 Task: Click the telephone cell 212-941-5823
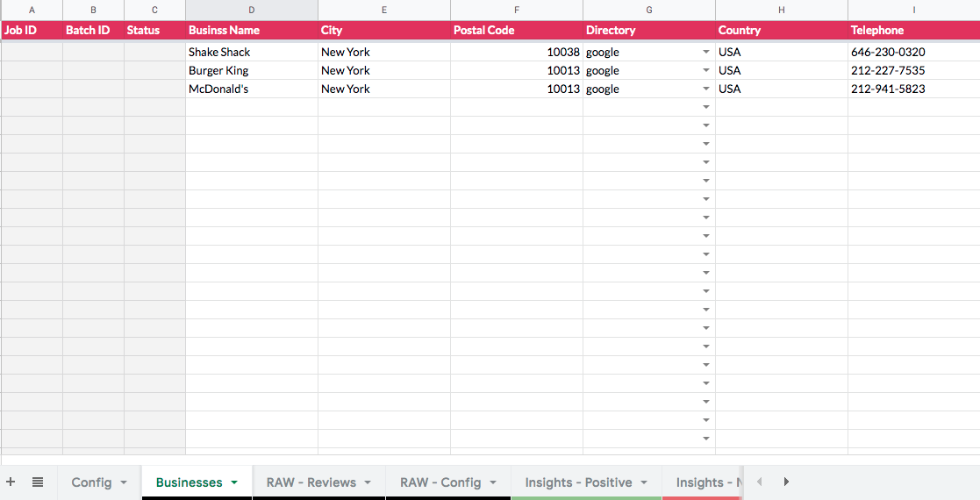tap(888, 89)
